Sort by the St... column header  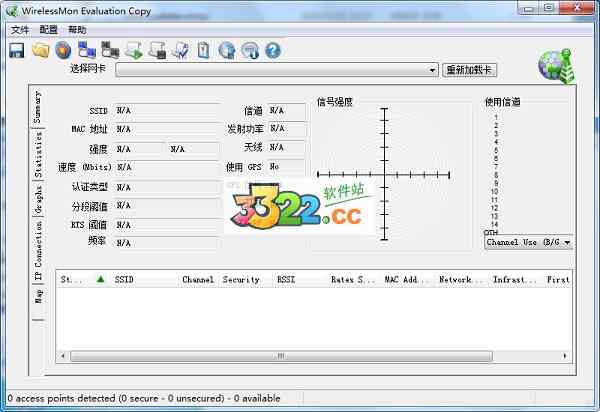[72, 280]
